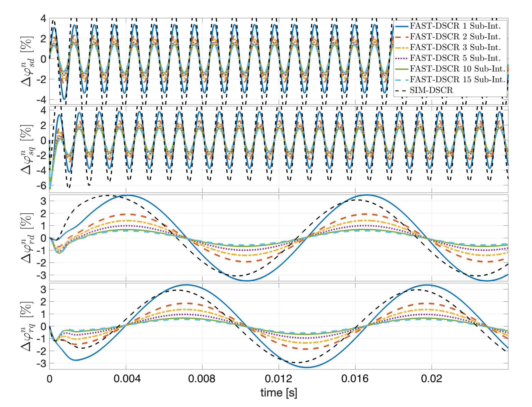The image size is (532, 407).
Task: Click the SIM-DSCR legend entry
Action: coord(431,90)
